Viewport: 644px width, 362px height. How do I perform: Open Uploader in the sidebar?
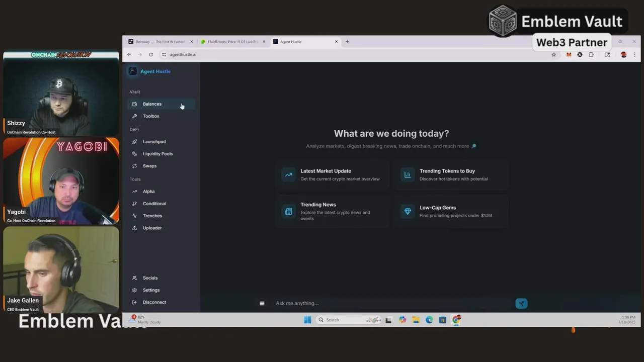click(x=161, y=228)
